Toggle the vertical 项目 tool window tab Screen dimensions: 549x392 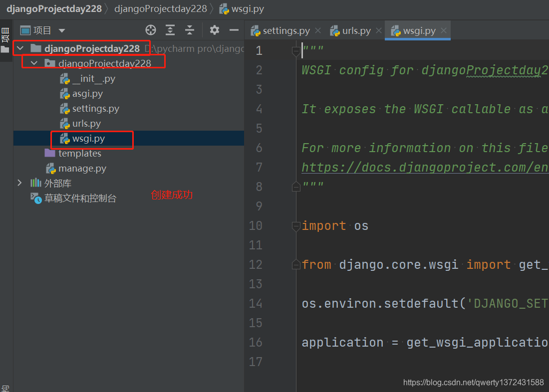coord(5,39)
